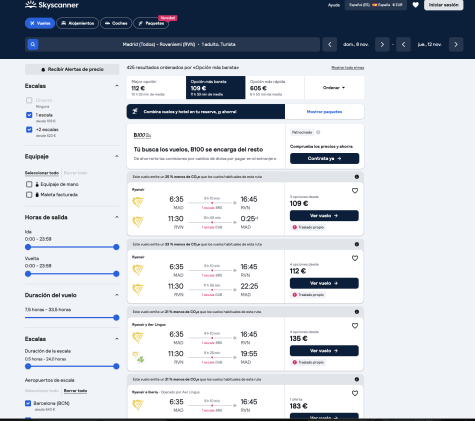Click Contrata ya button
The image size is (475, 421).
pyautogui.click(x=324, y=158)
